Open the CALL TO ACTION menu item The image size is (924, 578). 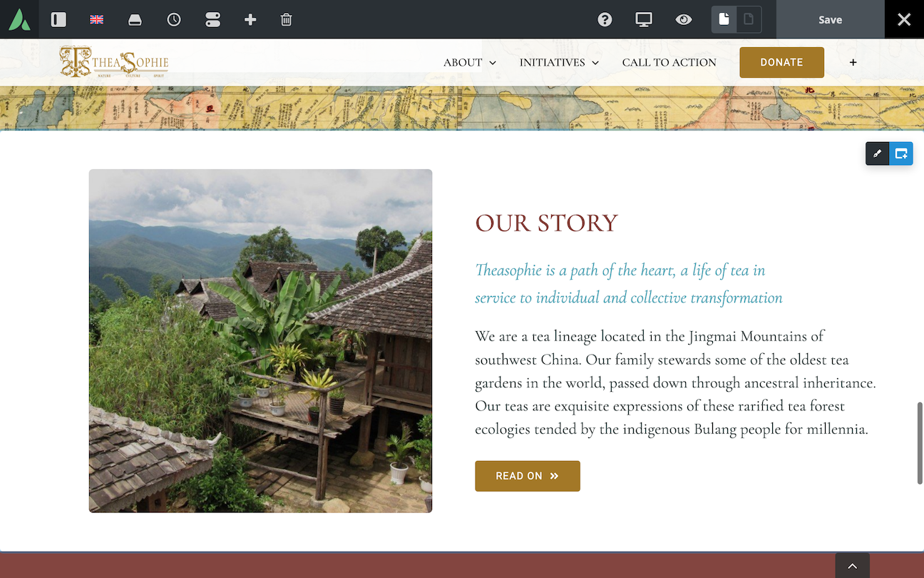tap(669, 63)
